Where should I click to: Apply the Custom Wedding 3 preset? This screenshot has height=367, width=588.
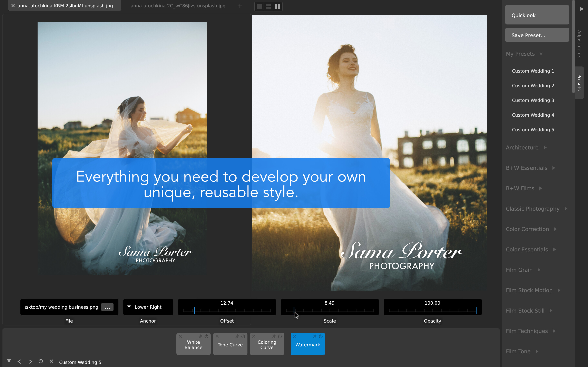[x=533, y=100]
